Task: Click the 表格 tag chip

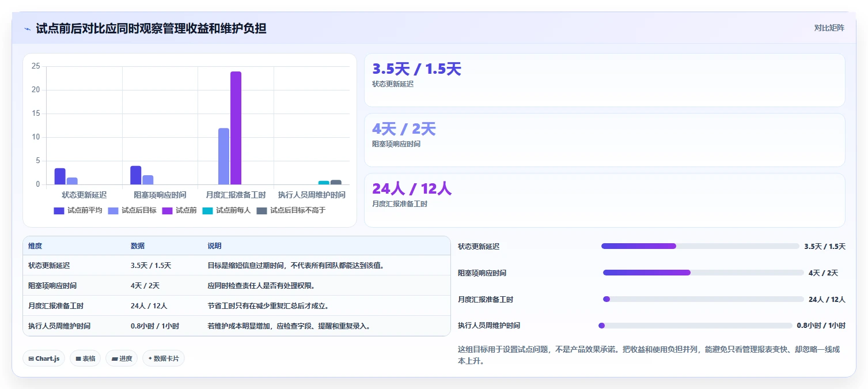Action: coord(85,358)
